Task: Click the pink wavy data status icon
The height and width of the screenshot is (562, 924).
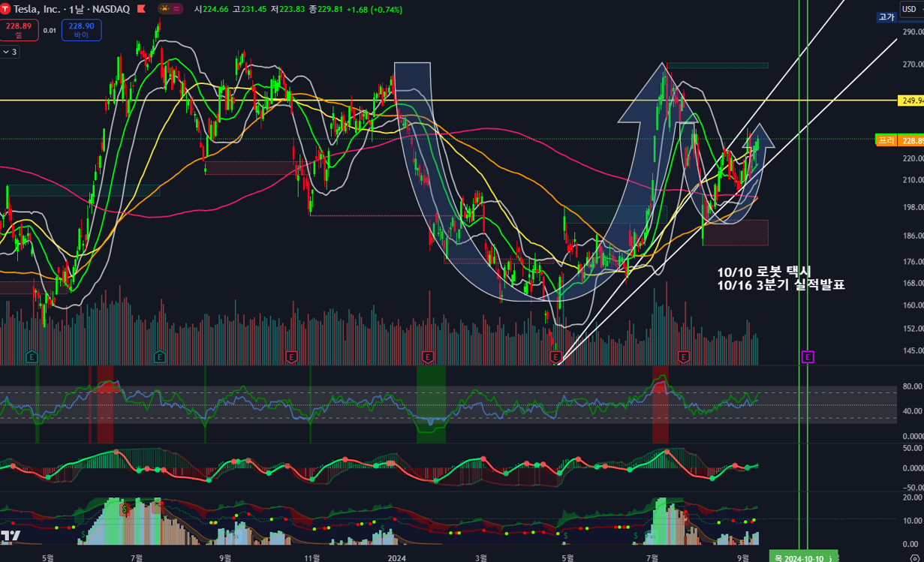Action: click(178, 9)
